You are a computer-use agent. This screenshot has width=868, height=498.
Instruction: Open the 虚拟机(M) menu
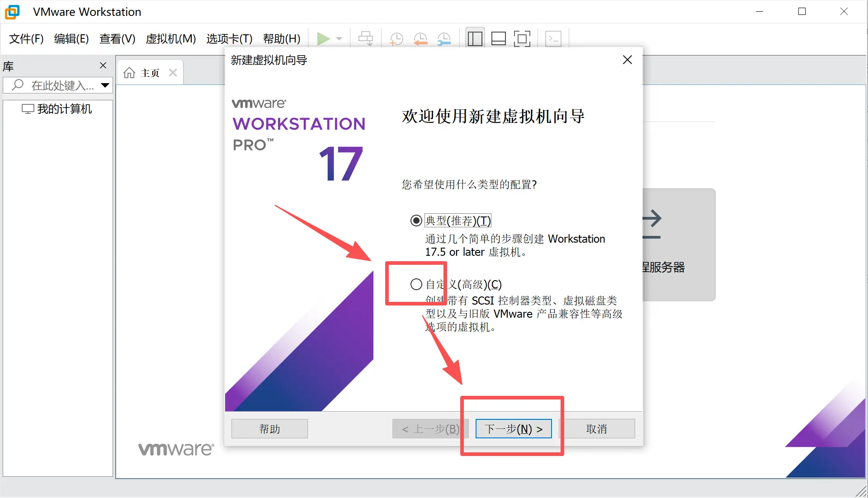click(171, 39)
